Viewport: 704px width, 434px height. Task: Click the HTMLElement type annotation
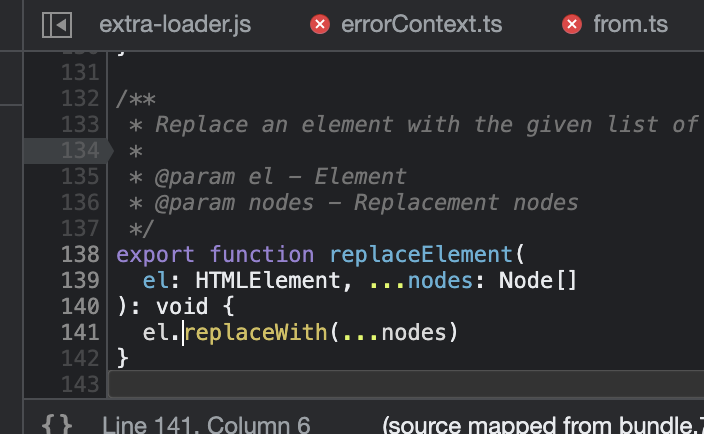coord(268,281)
